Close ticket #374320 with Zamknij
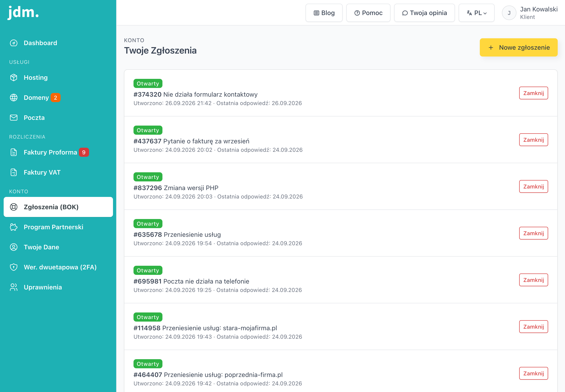The width and height of the screenshot is (565, 392). pos(533,93)
